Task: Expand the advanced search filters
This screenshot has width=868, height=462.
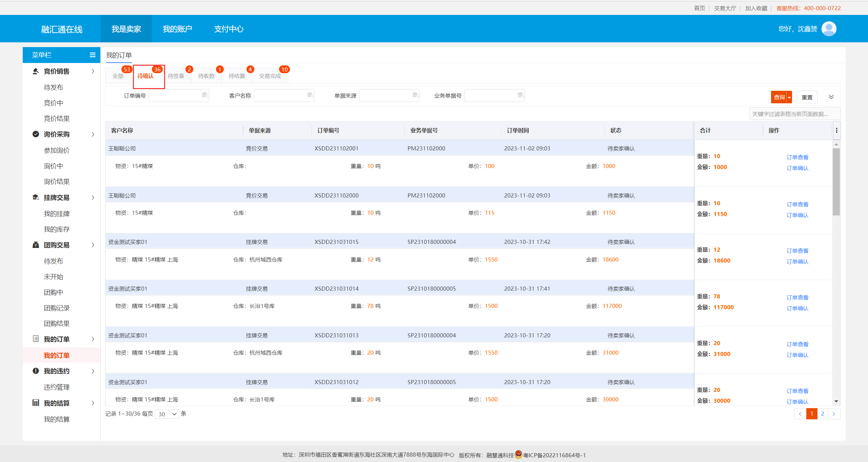Action: [831, 97]
